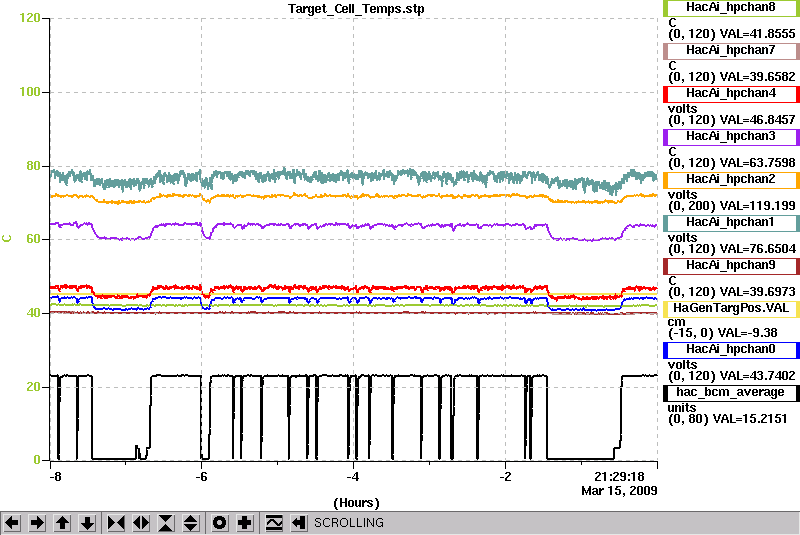Click the 80 y-axis tick label
The image size is (800, 535).
pos(33,166)
